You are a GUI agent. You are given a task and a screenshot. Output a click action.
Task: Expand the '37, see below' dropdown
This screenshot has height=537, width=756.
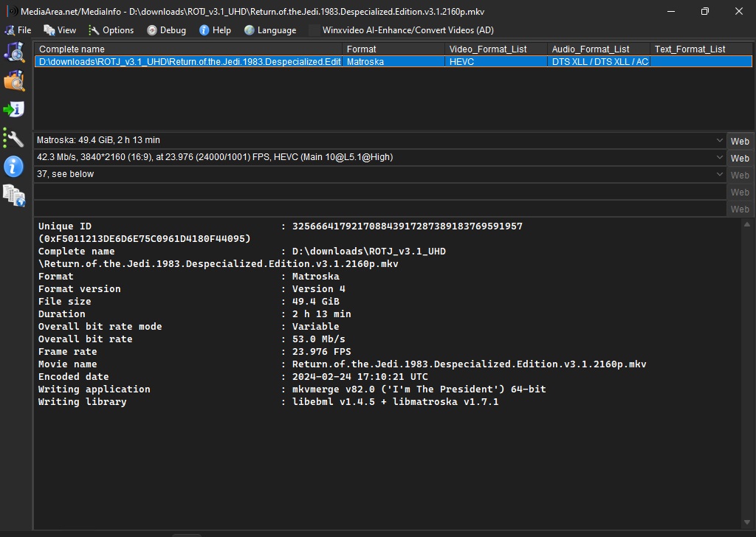[720, 174]
